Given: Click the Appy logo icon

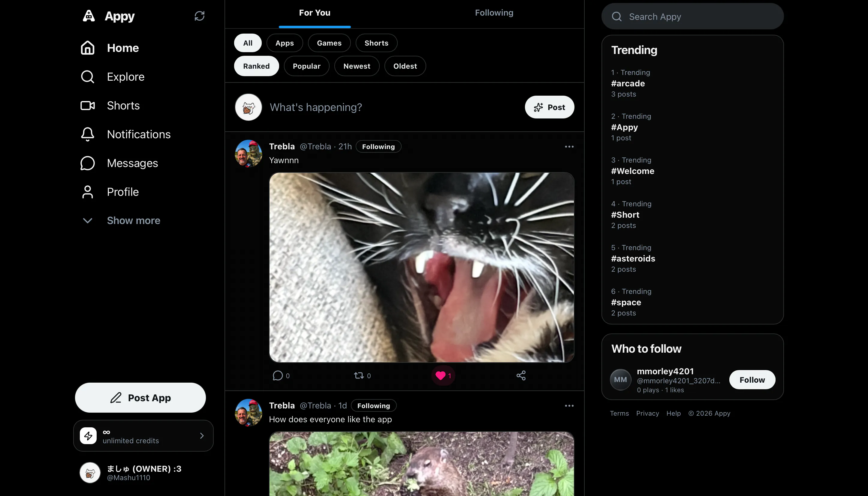Looking at the screenshot, I should tap(89, 16).
